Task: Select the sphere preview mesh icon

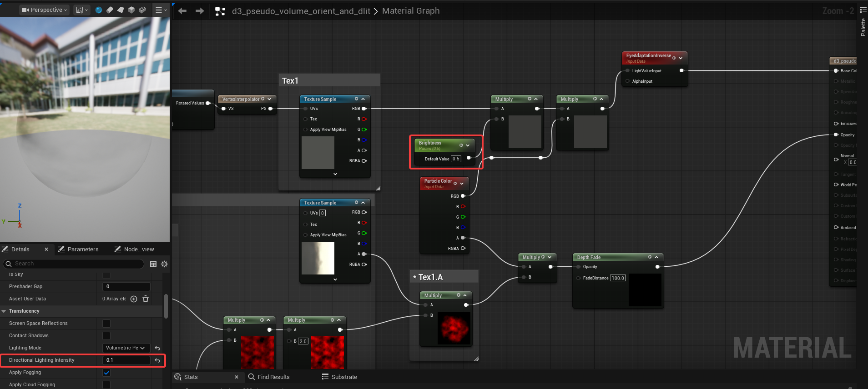Action: (99, 10)
